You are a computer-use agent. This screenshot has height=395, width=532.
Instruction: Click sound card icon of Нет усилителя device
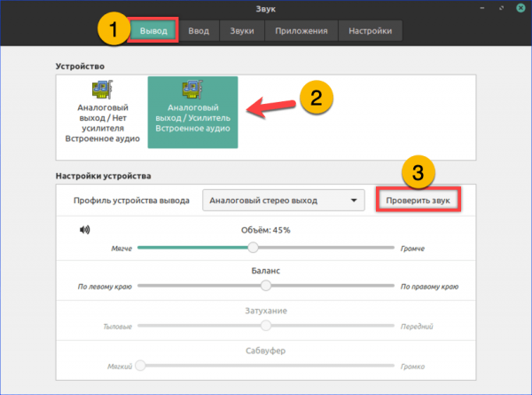(103, 90)
